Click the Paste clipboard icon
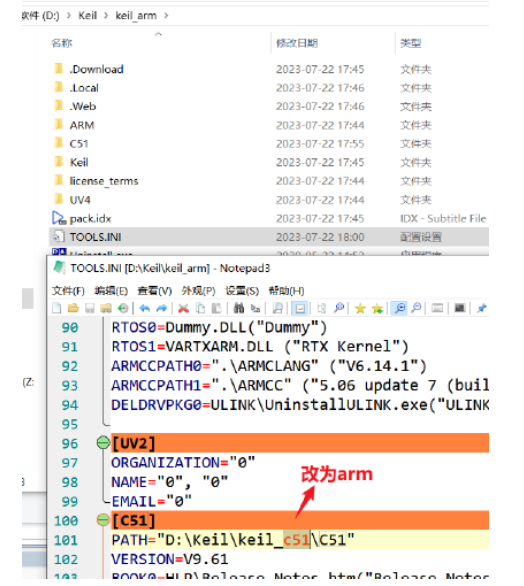 pyautogui.click(x=217, y=308)
